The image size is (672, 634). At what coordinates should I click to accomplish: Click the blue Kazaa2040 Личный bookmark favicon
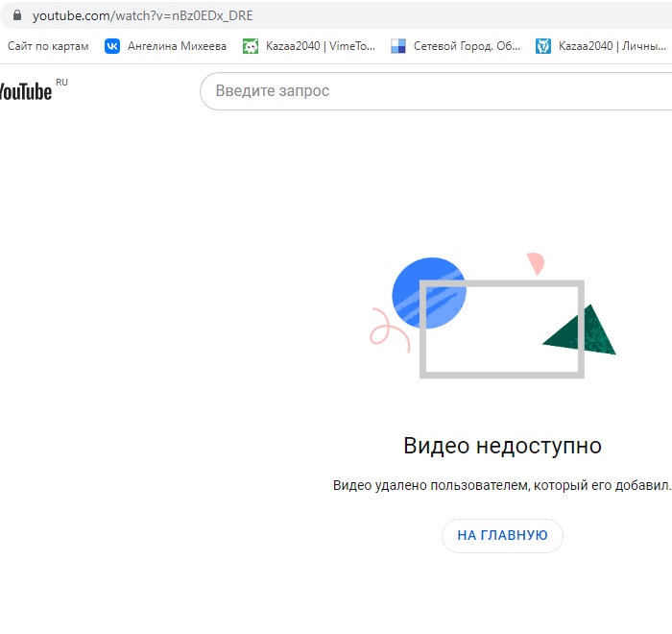pyautogui.click(x=543, y=46)
